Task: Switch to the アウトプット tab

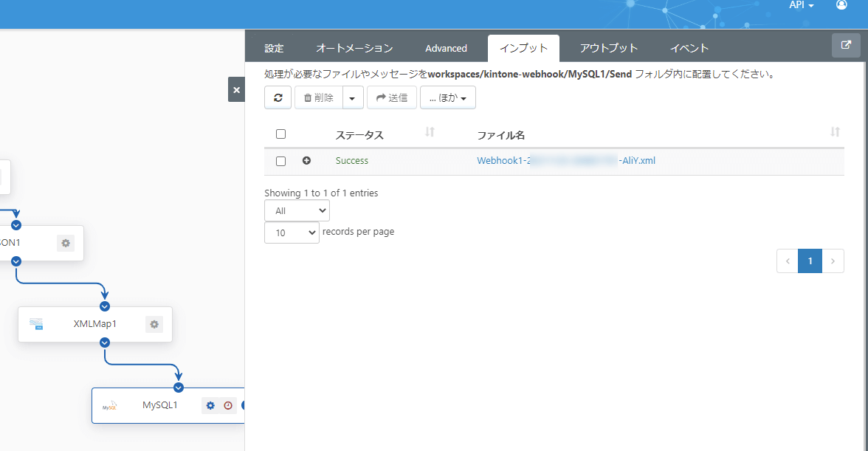Action: (x=608, y=48)
